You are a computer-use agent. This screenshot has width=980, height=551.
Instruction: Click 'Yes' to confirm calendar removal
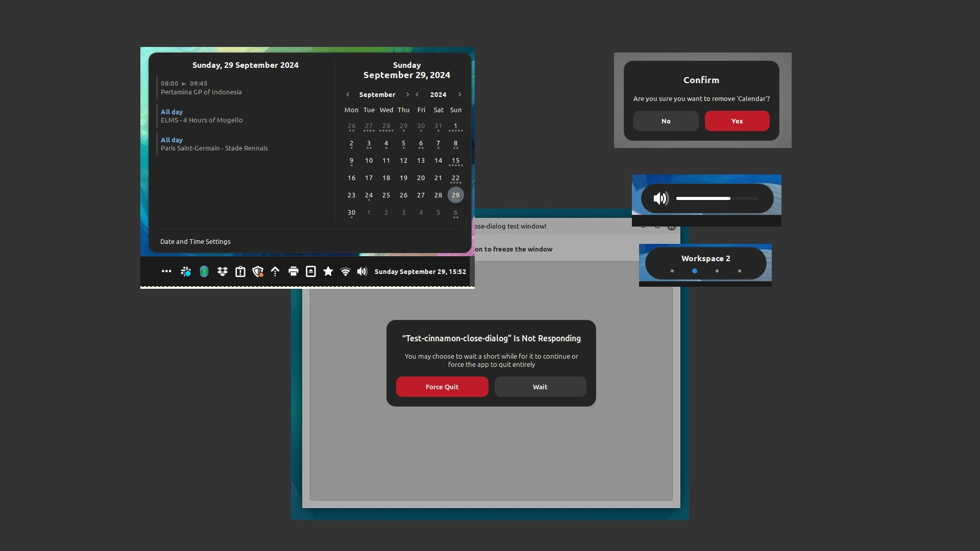coord(737,120)
